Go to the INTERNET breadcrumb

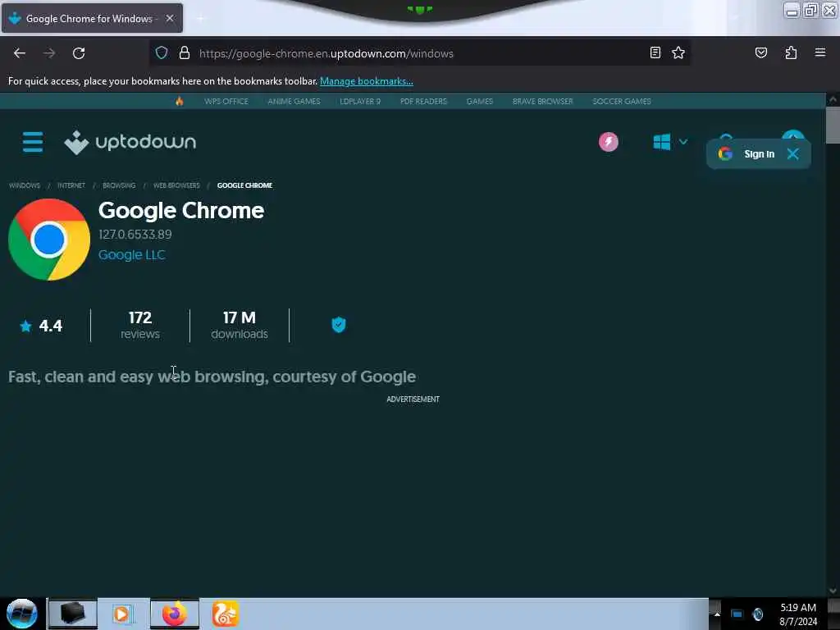tap(71, 185)
